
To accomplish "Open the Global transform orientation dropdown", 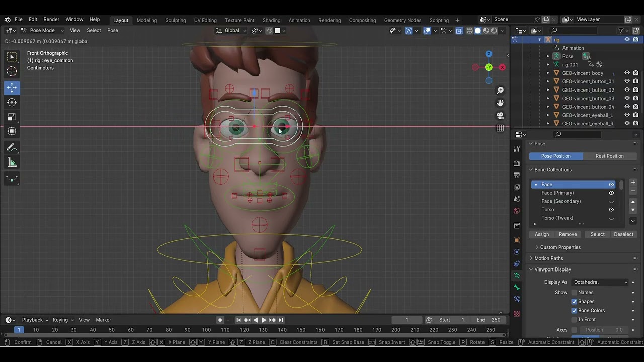I will pyautogui.click(x=232, y=31).
